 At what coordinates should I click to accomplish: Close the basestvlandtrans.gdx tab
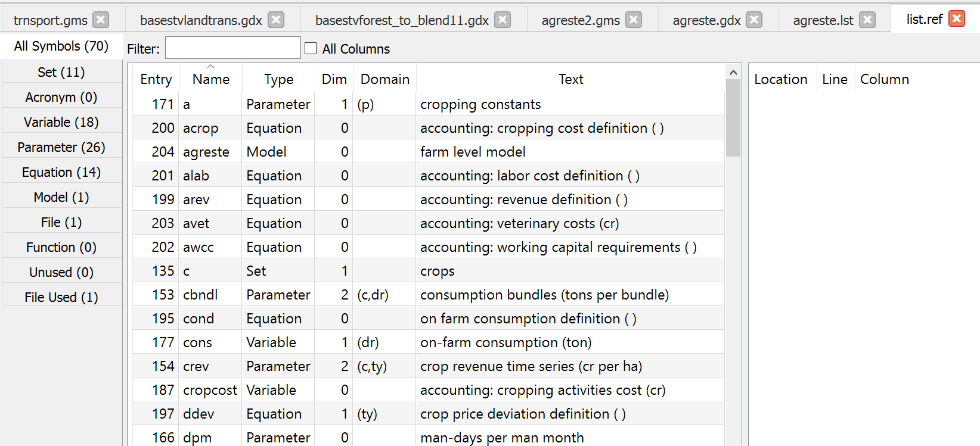point(276,20)
